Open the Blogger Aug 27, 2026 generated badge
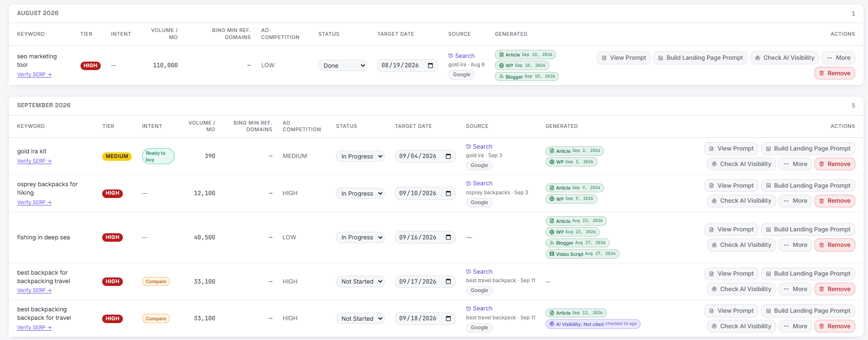 tap(578, 243)
